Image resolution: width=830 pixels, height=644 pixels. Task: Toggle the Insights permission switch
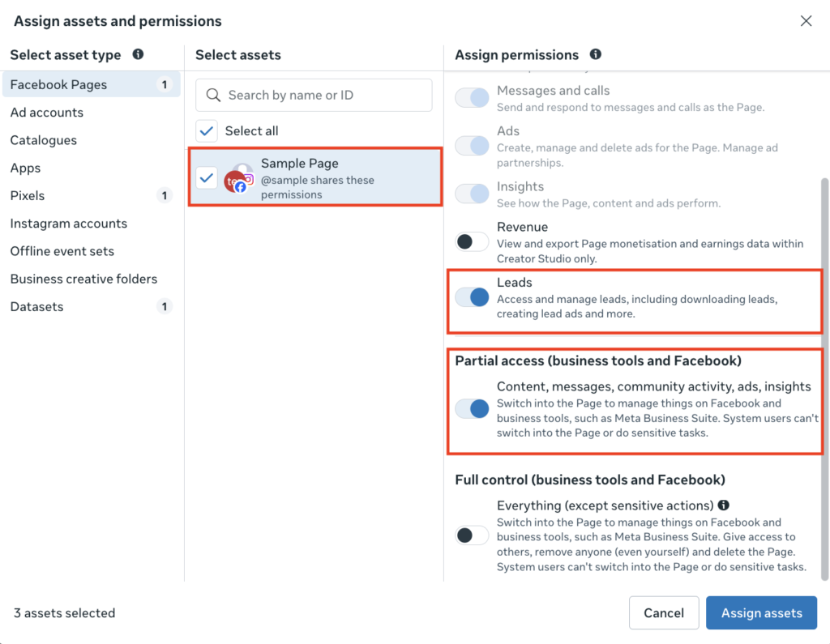coord(472,194)
